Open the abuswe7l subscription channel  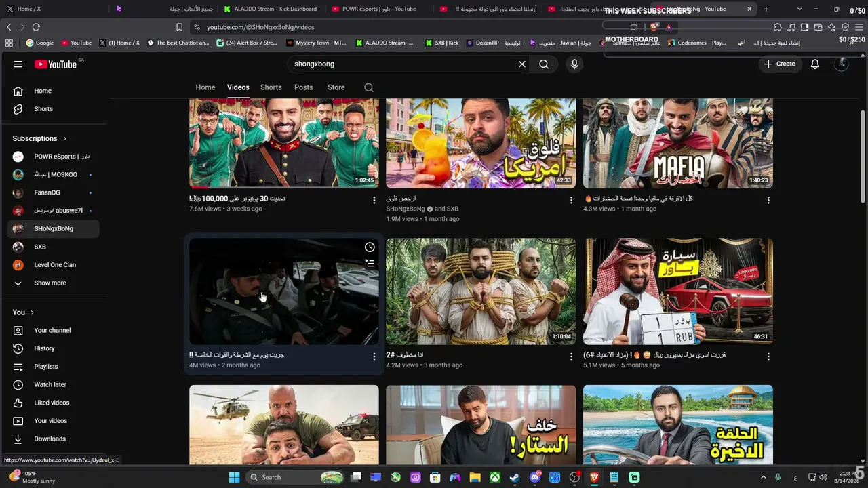click(53, 211)
